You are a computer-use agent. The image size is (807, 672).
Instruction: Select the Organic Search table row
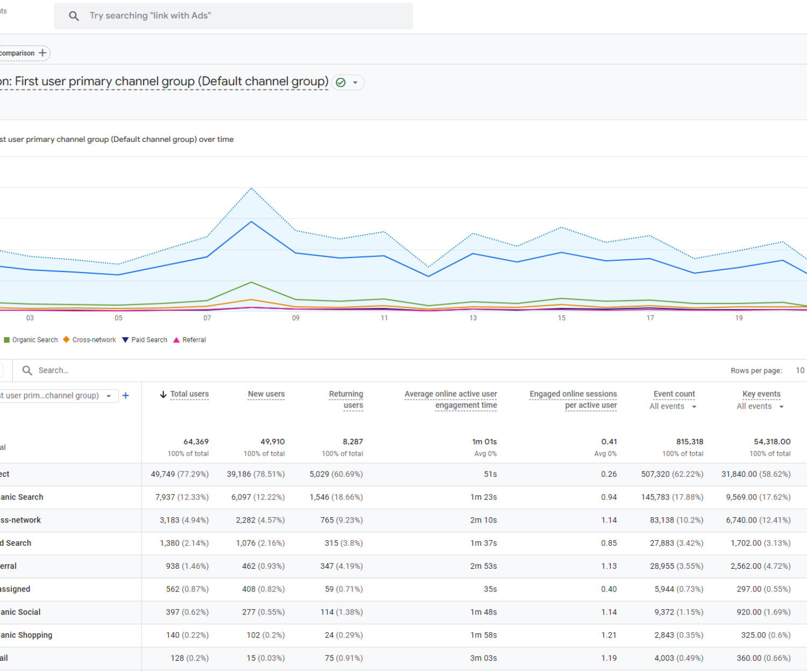pyautogui.click(x=403, y=497)
